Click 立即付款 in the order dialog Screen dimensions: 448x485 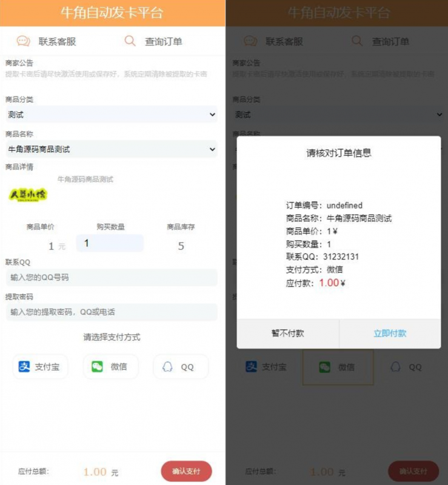point(390,333)
